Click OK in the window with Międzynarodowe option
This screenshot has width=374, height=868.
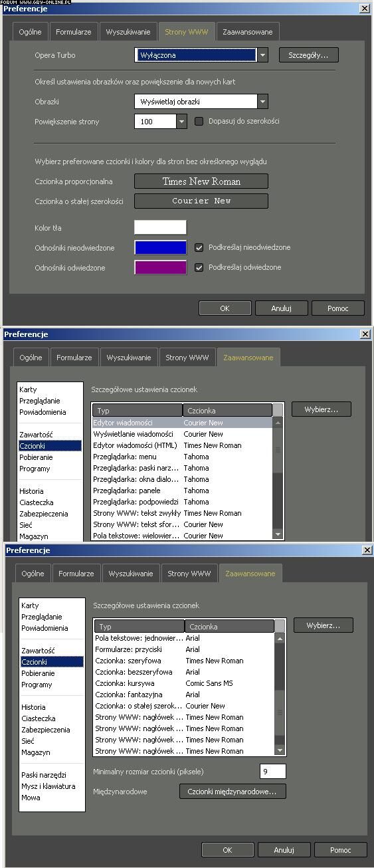point(227,850)
